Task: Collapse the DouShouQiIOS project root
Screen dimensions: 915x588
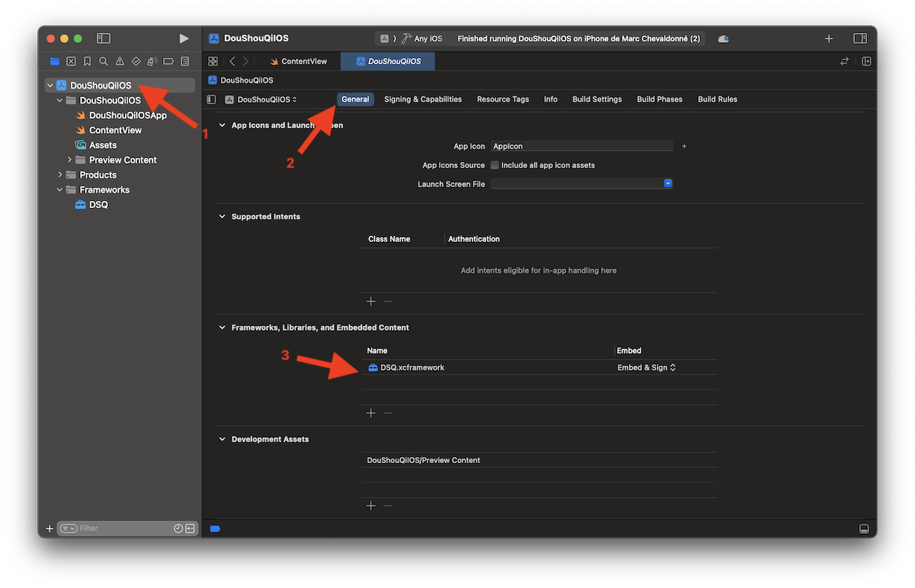Action: (x=50, y=85)
